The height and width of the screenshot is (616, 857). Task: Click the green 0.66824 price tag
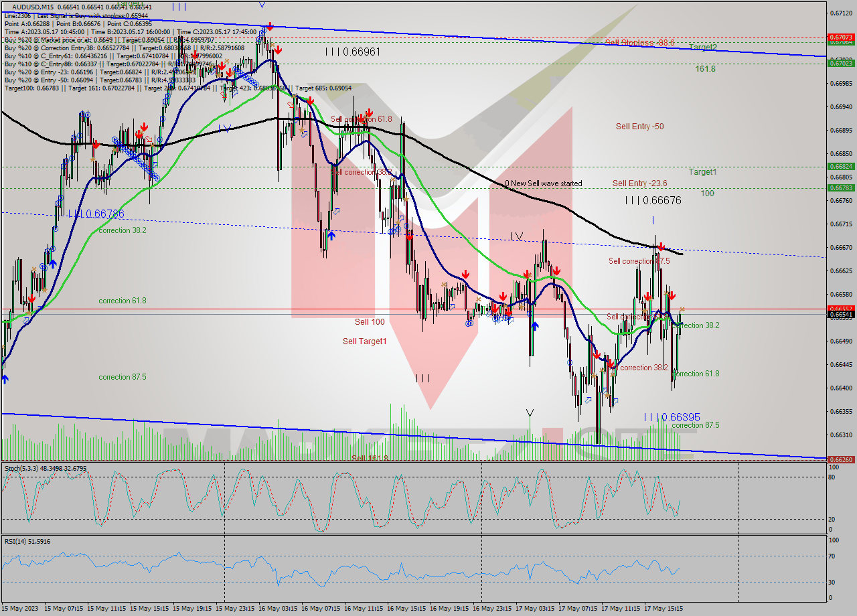(840, 166)
